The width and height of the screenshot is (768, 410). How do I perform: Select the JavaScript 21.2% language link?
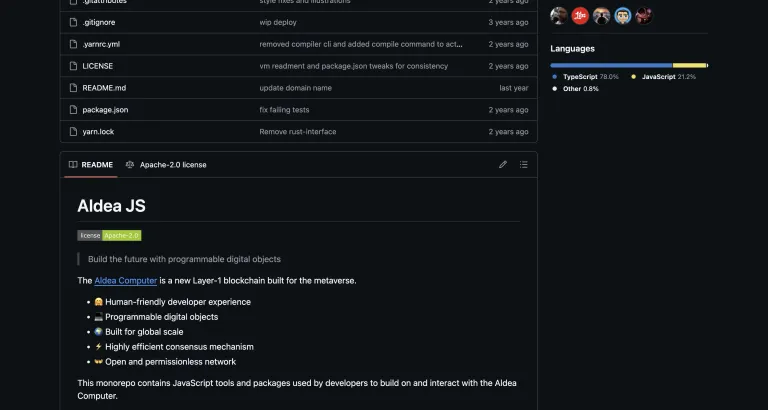point(667,76)
